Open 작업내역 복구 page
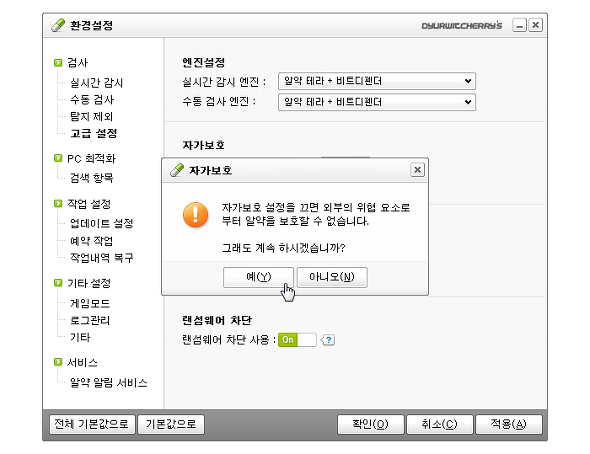590x454 pixels. 102,258
